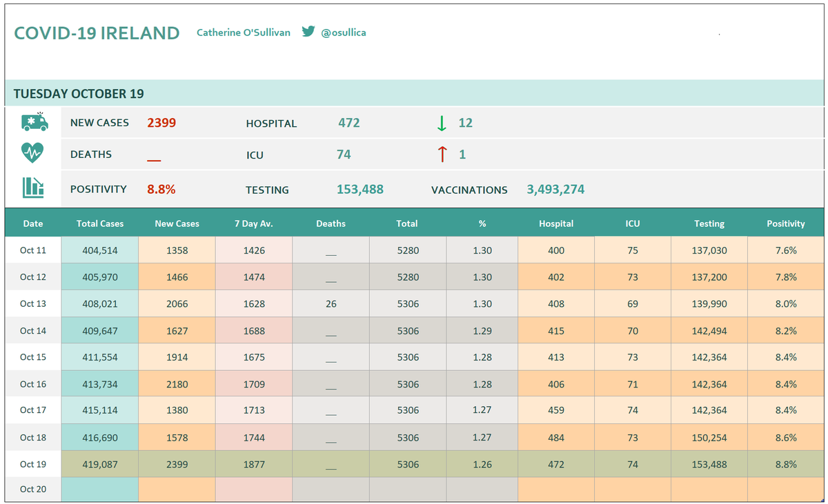This screenshot has height=504, width=828.
Task: Click the % column header
Action: point(482,223)
